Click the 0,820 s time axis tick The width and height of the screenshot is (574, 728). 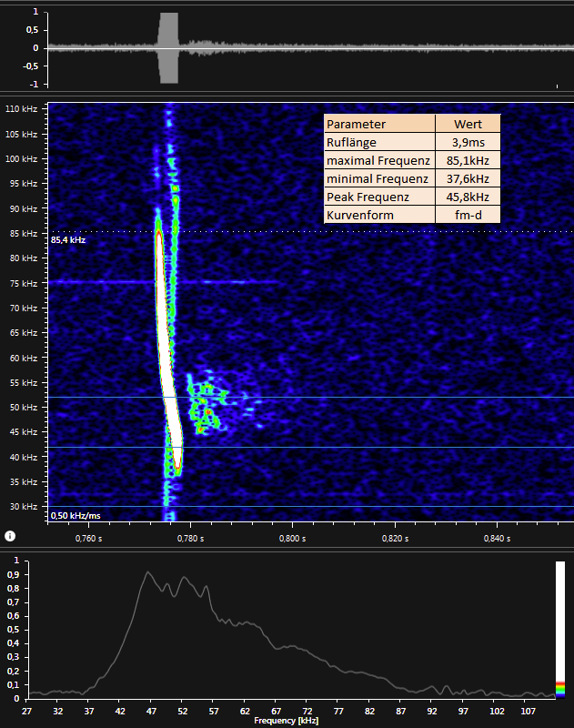[395, 539]
